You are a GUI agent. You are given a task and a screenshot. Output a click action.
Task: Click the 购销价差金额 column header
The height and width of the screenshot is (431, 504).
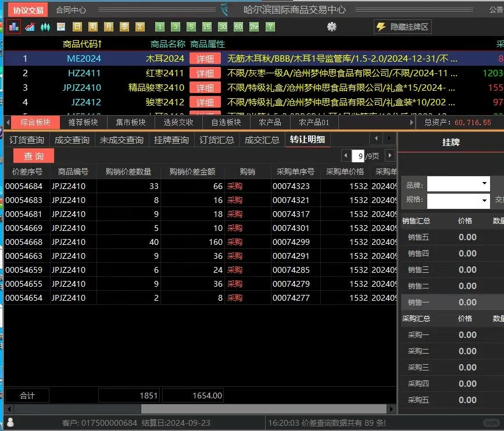[x=192, y=172]
